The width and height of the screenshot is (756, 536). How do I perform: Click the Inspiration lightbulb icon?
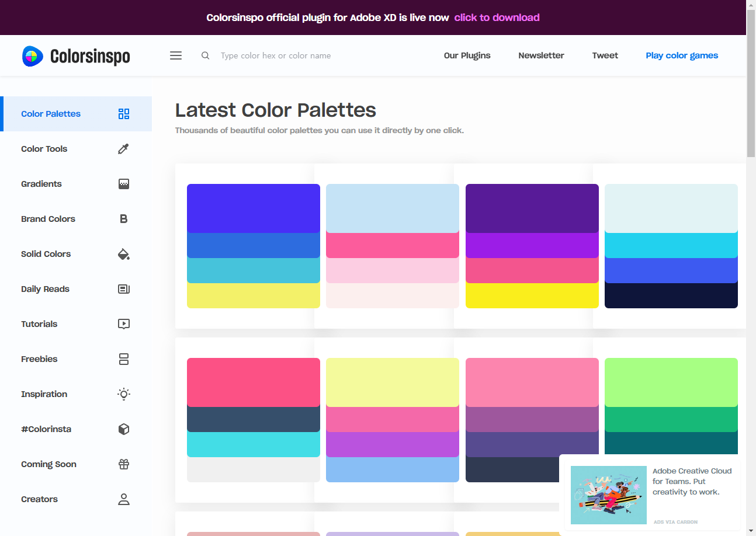pyautogui.click(x=123, y=394)
